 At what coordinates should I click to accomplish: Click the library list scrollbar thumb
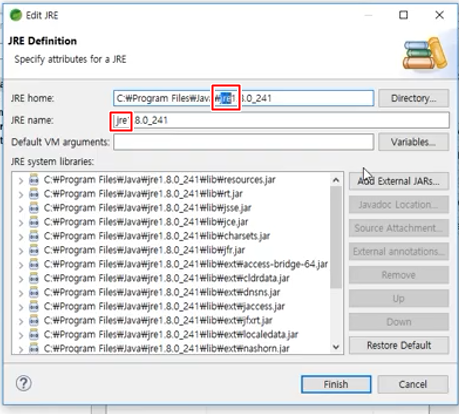336,237
